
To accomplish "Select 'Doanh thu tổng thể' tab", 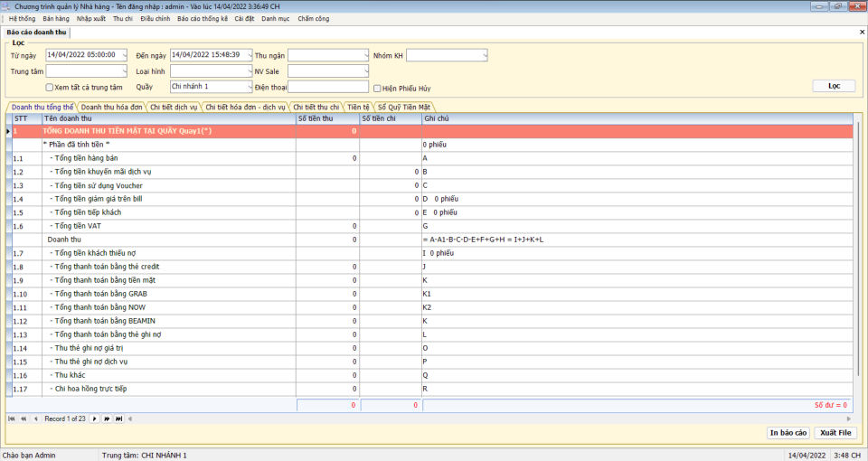I will click(42, 108).
